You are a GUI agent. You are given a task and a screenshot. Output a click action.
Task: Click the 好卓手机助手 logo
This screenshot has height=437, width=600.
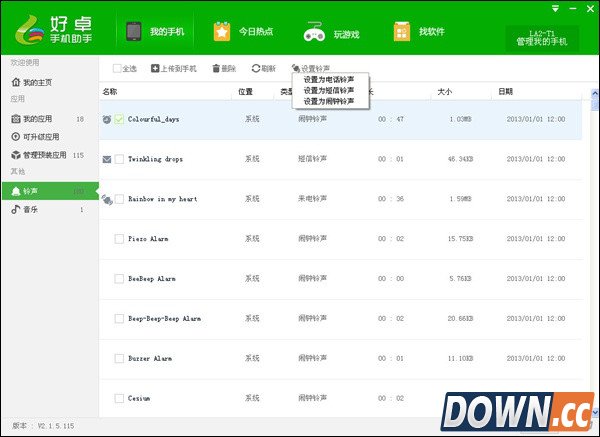(x=54, y=29)
